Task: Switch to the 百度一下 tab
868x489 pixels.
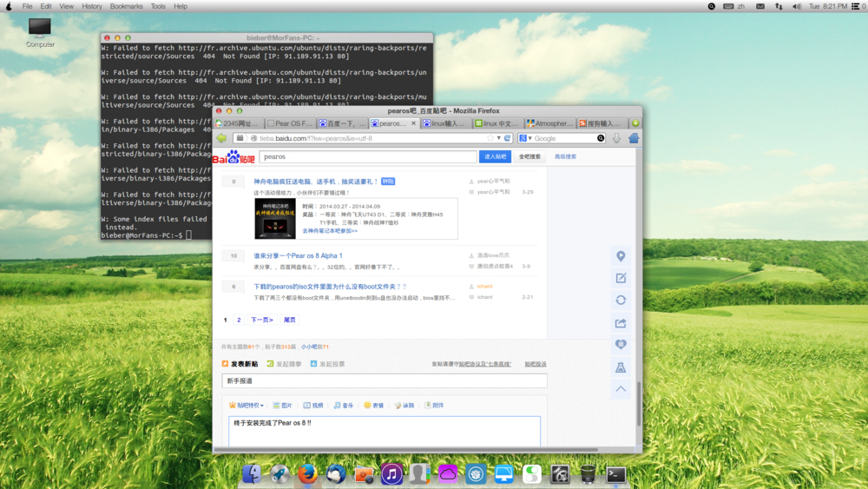Action: 342,123
